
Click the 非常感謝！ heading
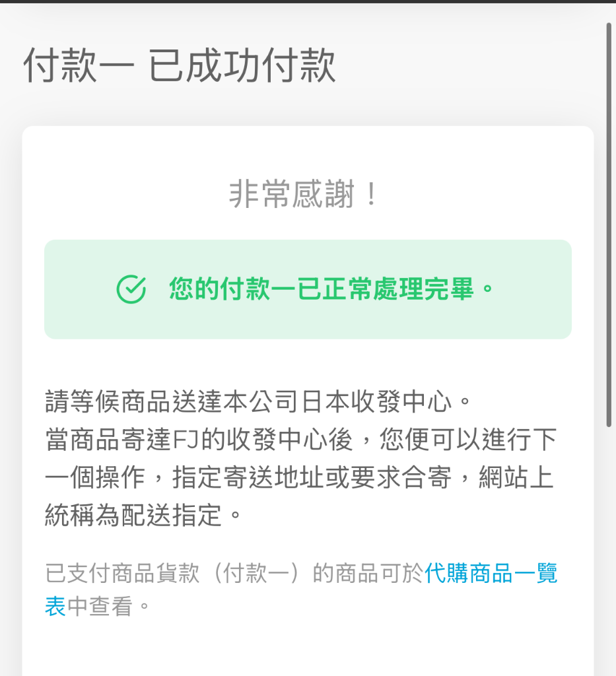[304, 194]
